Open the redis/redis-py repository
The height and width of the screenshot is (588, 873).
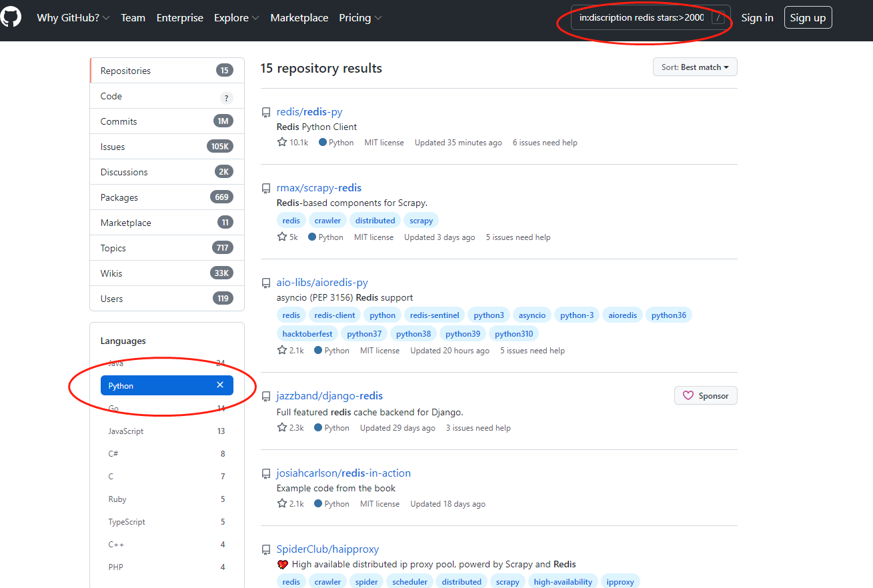coord(309,112)
